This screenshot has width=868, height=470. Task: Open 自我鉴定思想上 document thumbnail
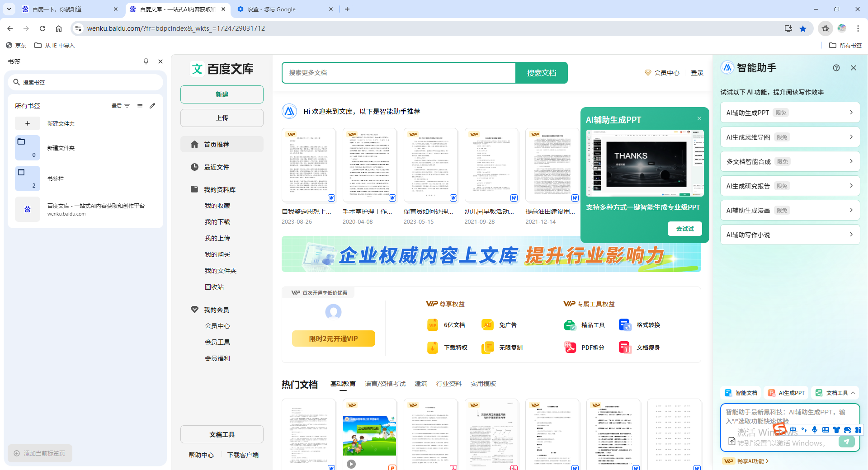pos(309,165)
